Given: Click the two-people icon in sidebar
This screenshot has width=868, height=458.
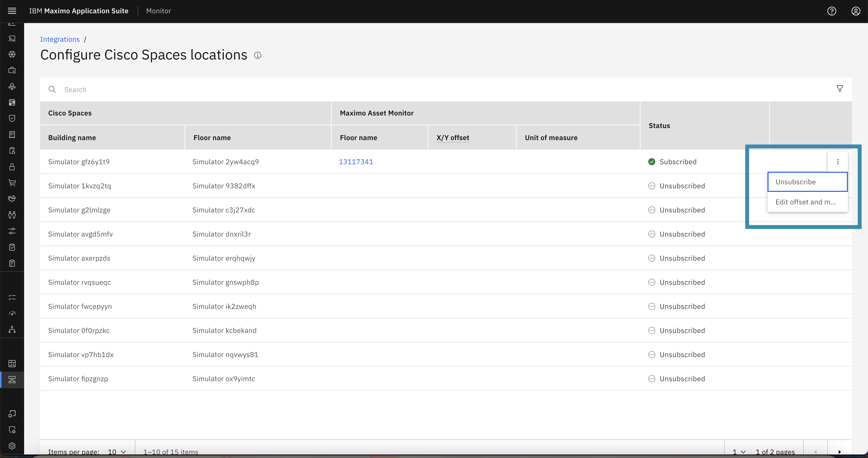Looking at the screenshot, I should [x=12, y=215].
